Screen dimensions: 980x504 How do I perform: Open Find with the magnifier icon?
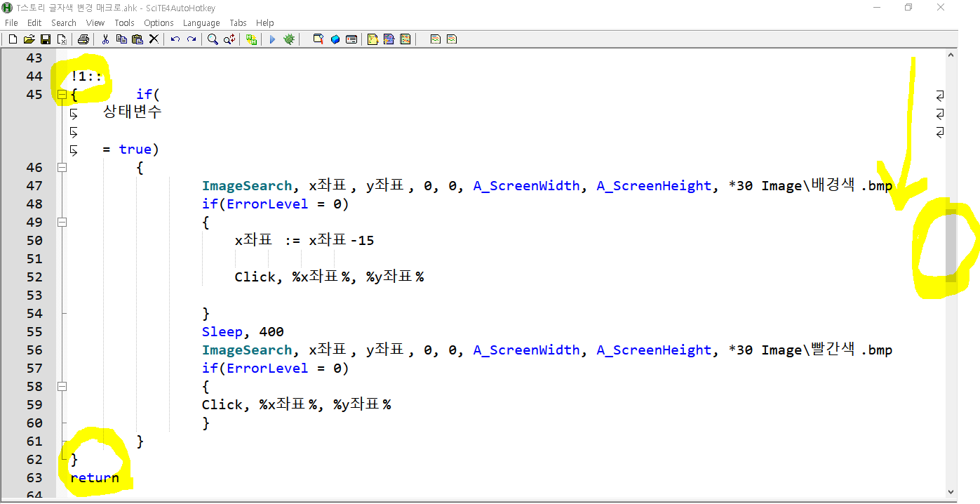pyautogui.click(x=213, y=39)
